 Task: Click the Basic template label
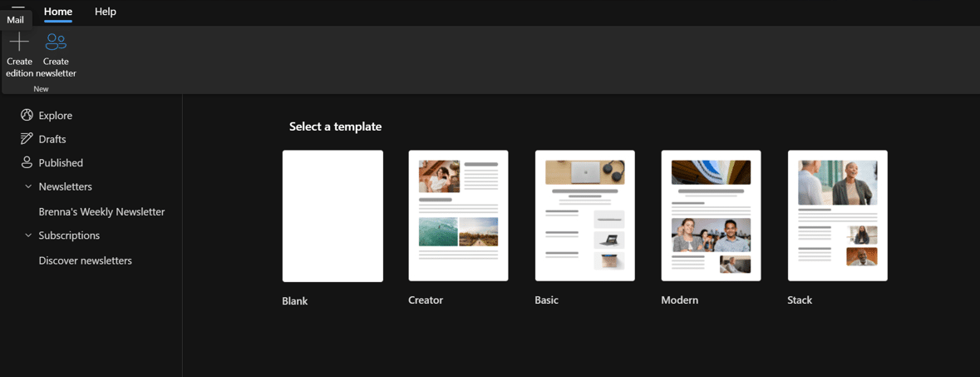pyautogui.click(x=547, y=300)
